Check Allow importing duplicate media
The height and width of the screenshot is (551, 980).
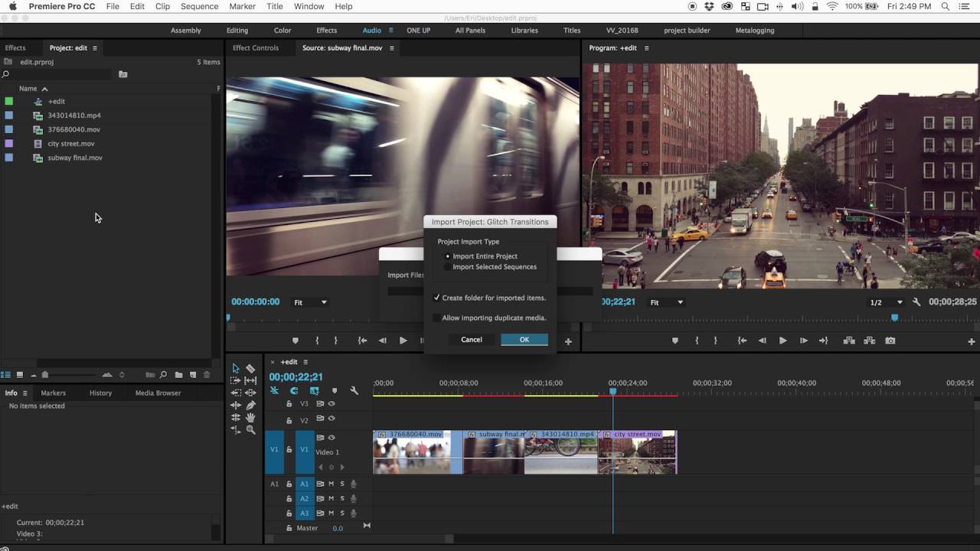(x=436, y=318)
